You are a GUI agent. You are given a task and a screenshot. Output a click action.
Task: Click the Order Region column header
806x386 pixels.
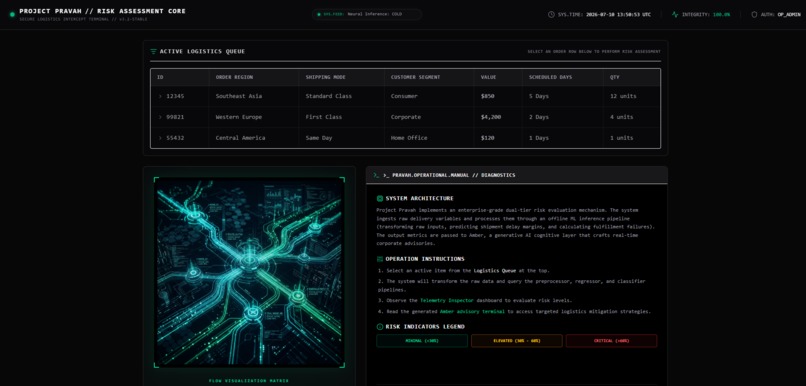click(x=254, y=77)
